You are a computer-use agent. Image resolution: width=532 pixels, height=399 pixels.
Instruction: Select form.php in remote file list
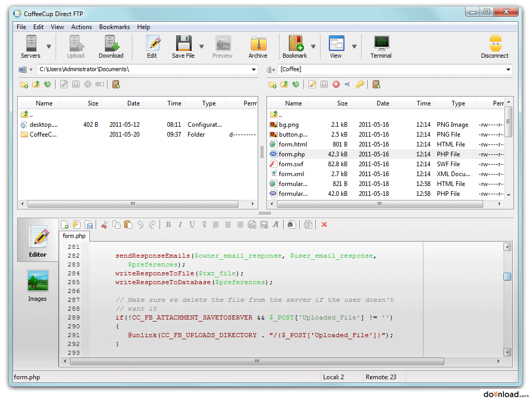point(387,154)
